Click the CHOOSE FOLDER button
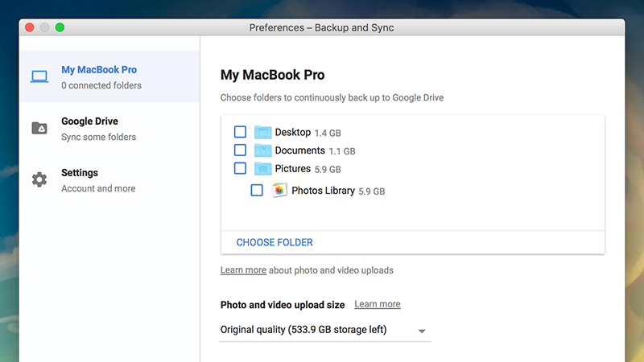Image resolution: width=644 pixels, height=362 pixels. [x=275, y=243]
